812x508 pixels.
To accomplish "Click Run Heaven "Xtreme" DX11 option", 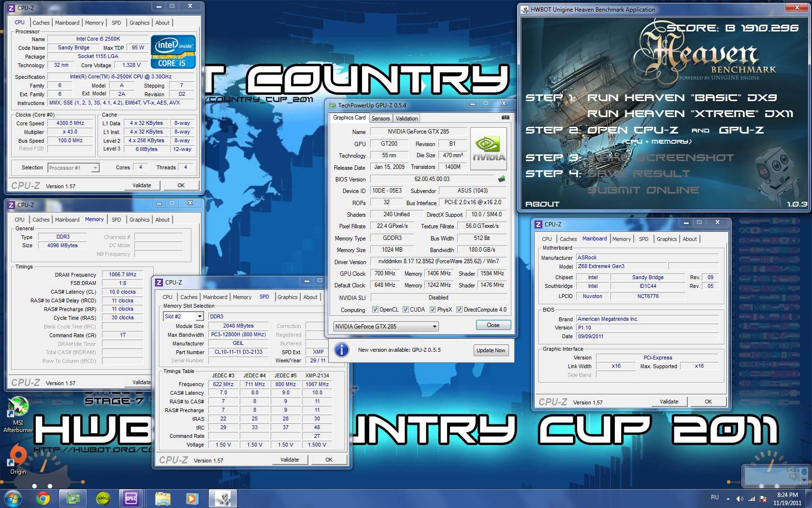I will (690, 114).
